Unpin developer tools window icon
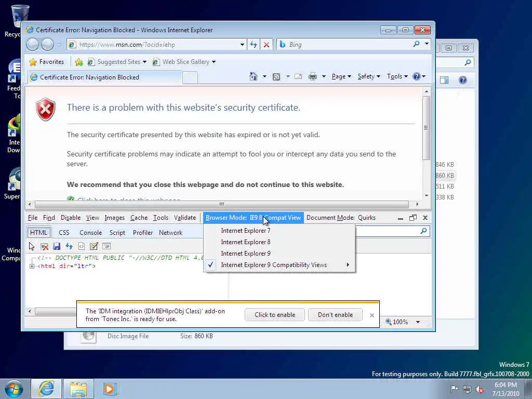532x399 pixels. [413, 218]
